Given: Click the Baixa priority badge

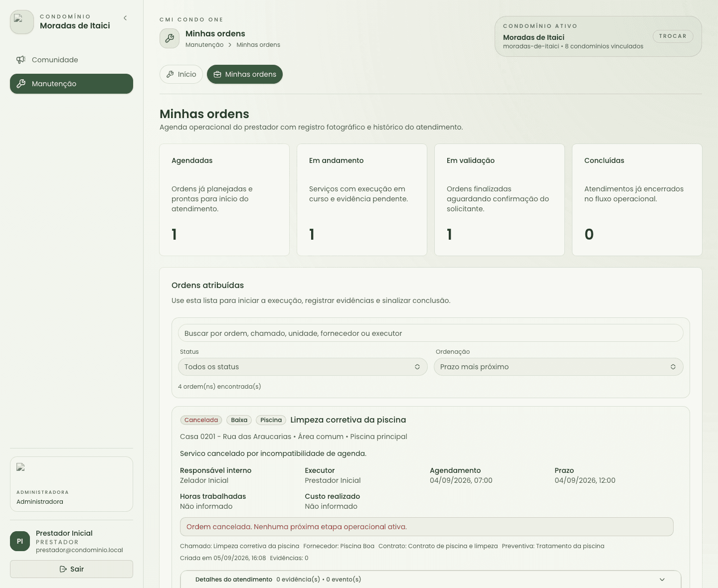Looking at the screenshot, I should (239, 420).
